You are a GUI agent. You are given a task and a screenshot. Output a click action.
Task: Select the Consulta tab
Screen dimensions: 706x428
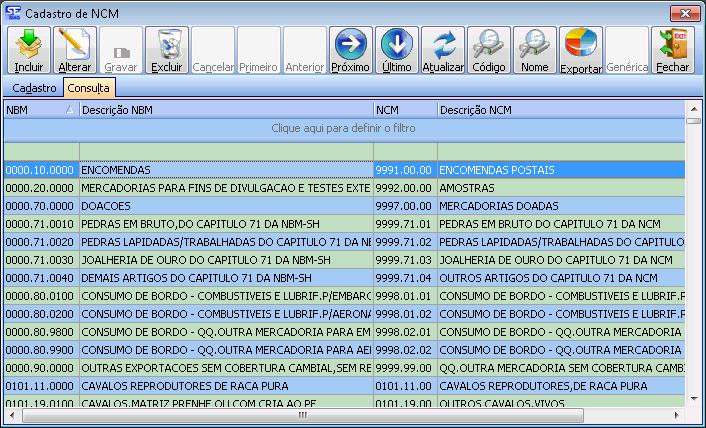coord(89,89)
